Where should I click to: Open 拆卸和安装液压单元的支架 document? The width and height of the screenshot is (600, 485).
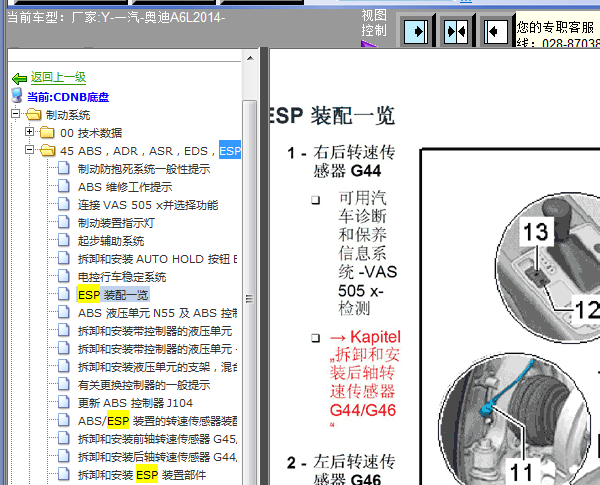157,367
